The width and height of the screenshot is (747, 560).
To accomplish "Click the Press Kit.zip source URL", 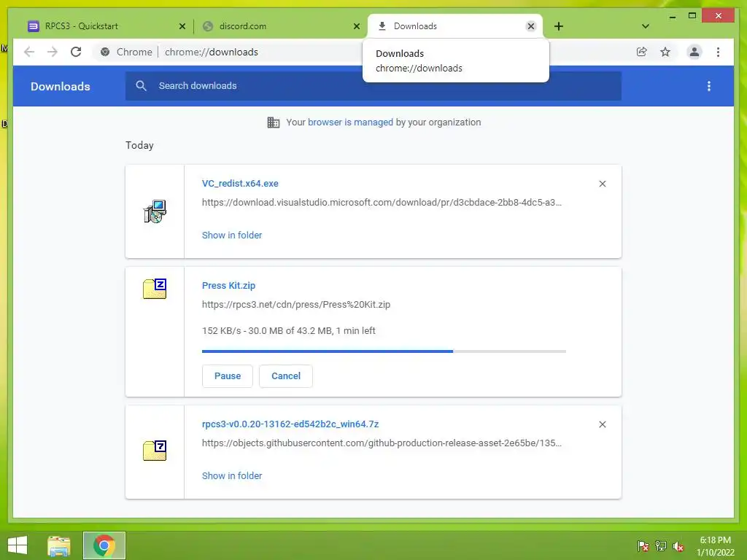I will pyautogui.click(x=296, y=305).
